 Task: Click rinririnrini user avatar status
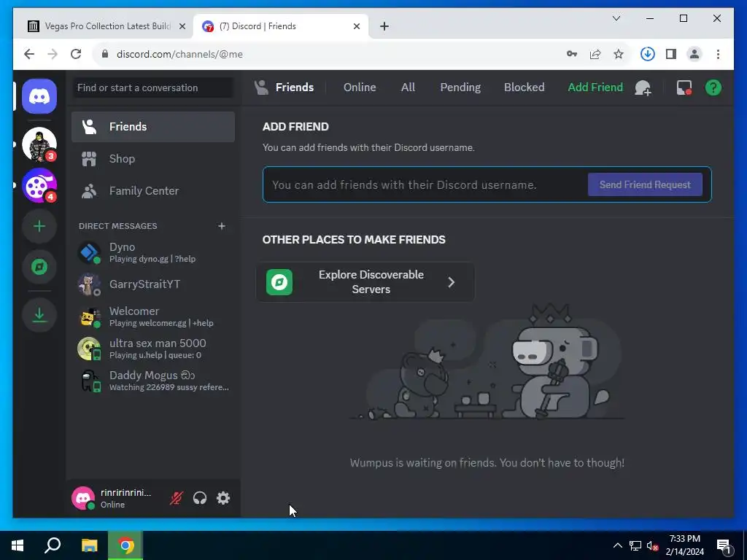point(83,498)
